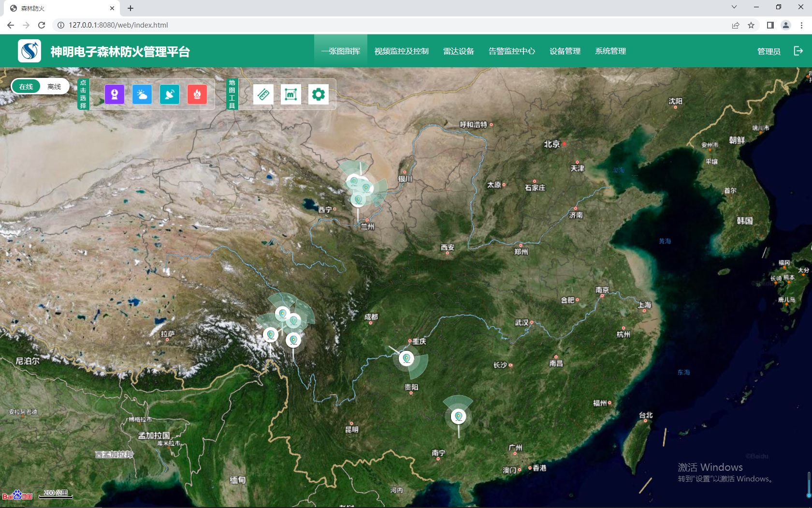Open the 视频监控及控制 menu
812x508 pixels.
(401, 51)
